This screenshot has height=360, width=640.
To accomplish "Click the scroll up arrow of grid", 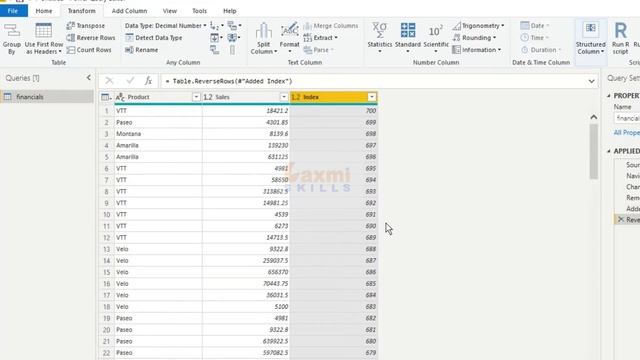I will (593, 117).
